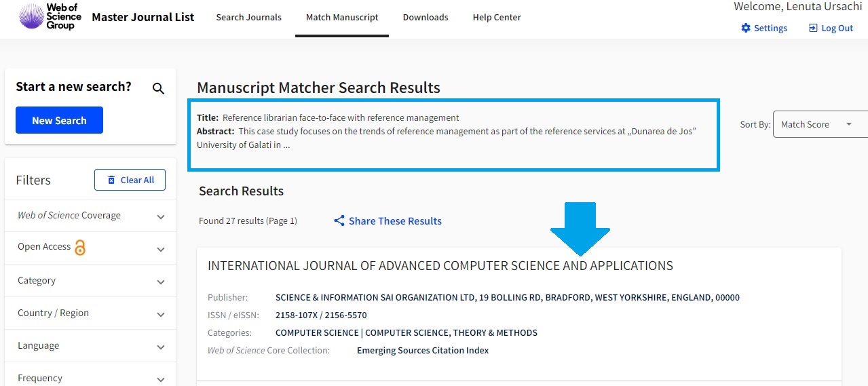Open the Match Score sort dropdown
Image resolution: width=868 pixels, height=386 pixels.
pos(820,124)
